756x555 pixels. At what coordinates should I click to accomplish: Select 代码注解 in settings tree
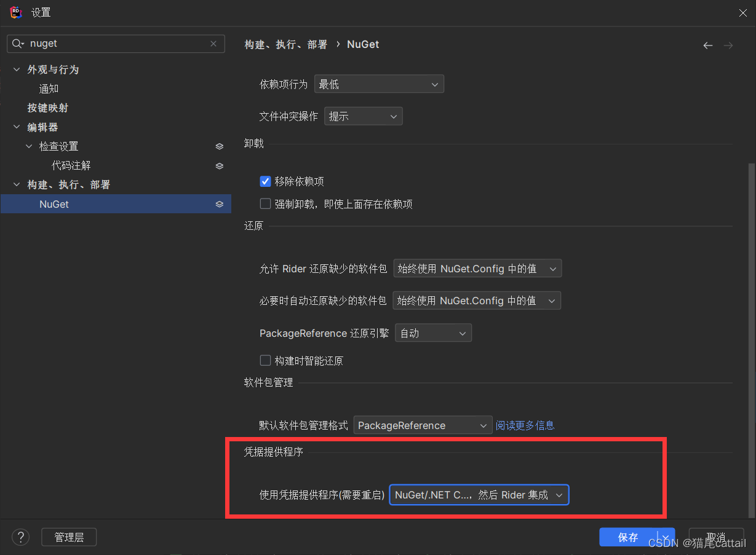pos(71,166)
